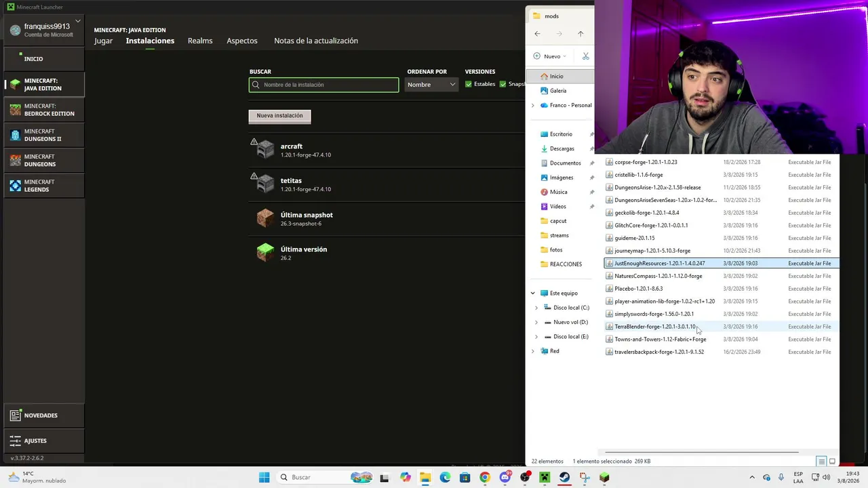Select the JustEnoughResources-1.20.1-1.4.0.247 file
Image resolution: width=868 pixels, height=488 pixels.
722,263
